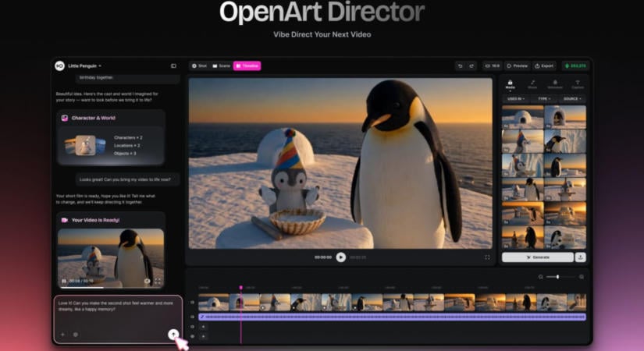Play the main preview video

[x=340, y=257]
